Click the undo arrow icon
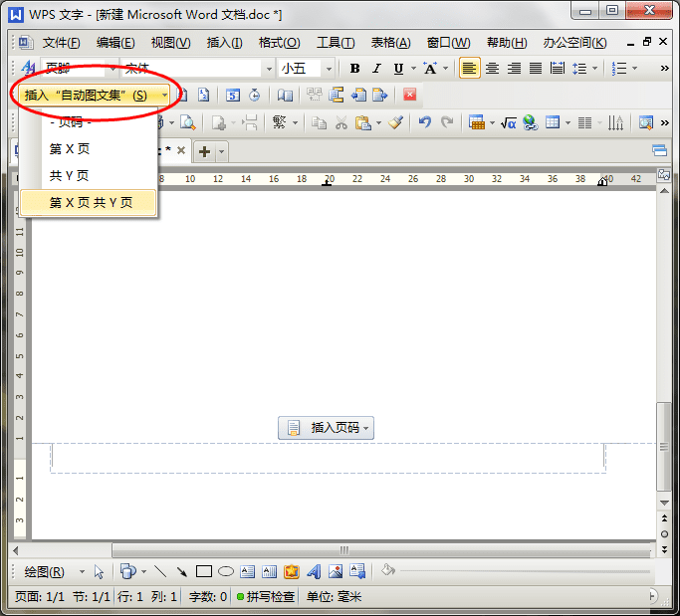Image resolution: width=680 pixels, height=616 pixels. 425,123
